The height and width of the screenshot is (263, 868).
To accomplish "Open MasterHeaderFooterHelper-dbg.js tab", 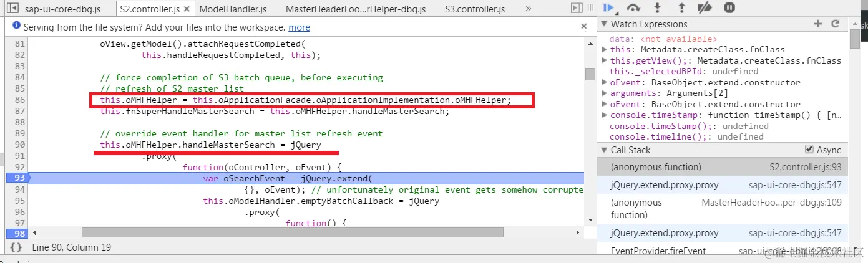I will pyautogui.click(x=356, y=9).
